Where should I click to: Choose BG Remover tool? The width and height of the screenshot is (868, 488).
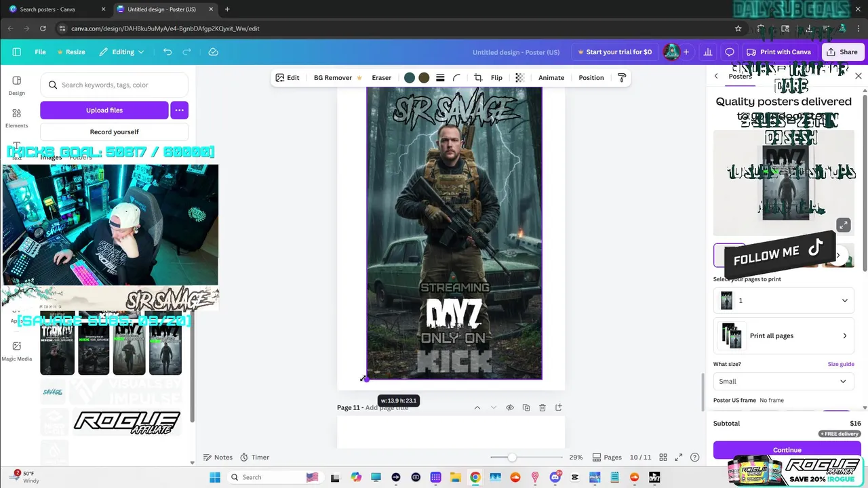337,78
